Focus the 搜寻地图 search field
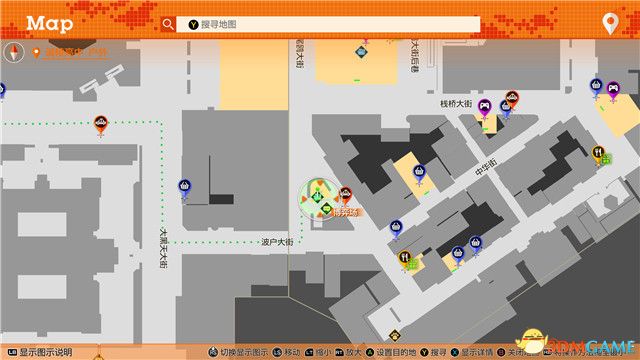 click(328, 24)
